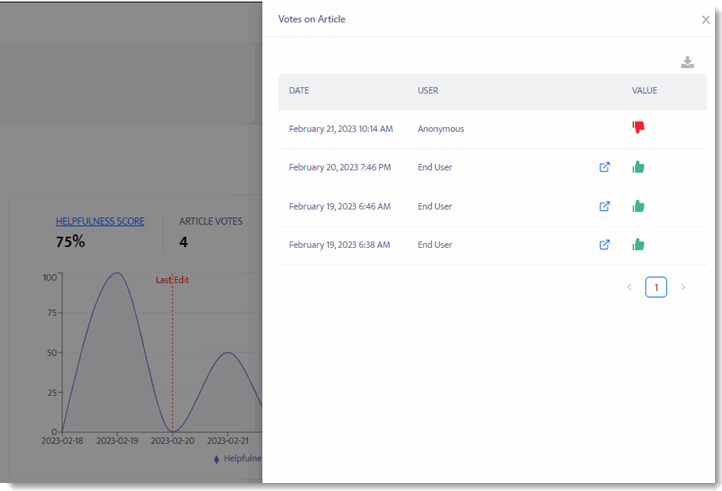Click the 75% helpfulness score value
722x491 pixels.
(70, 241)
